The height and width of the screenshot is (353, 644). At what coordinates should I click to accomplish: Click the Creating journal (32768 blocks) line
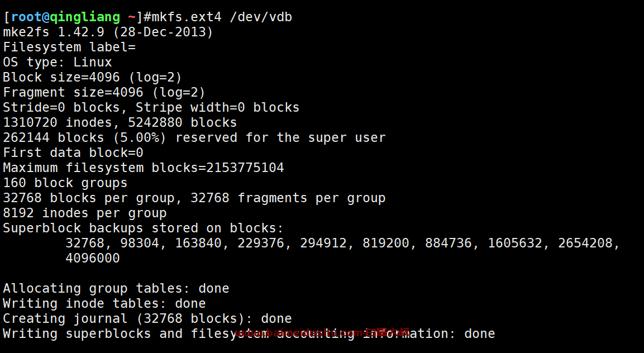(147, 318)
